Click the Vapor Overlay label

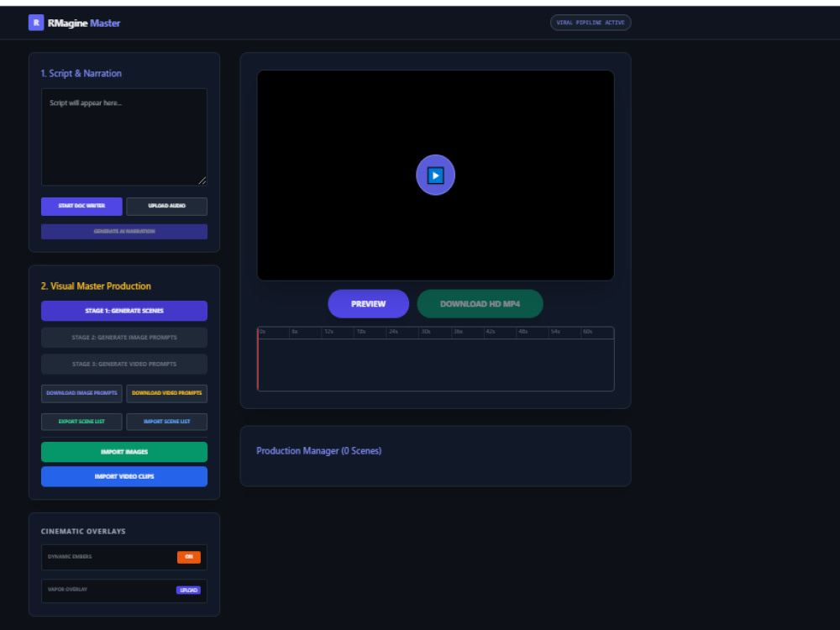click(x=67, y=590)
